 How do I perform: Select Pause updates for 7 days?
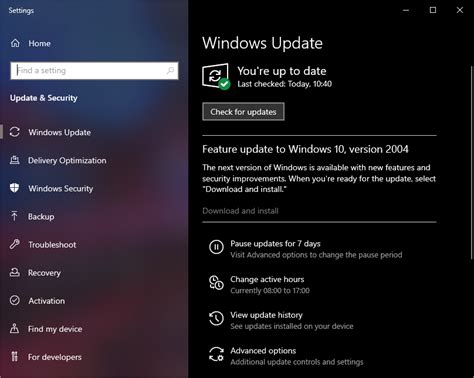click(x=275, y=244)
